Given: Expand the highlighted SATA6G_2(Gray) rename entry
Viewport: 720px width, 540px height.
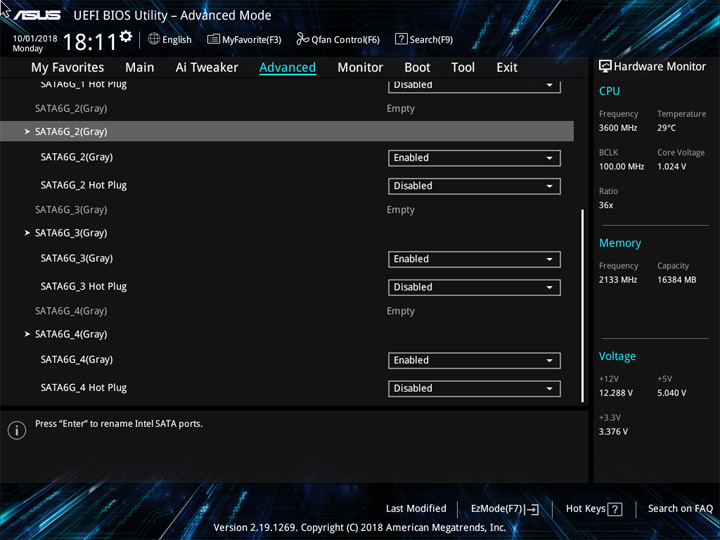Looking at the screenshot, I should (287, 131).
